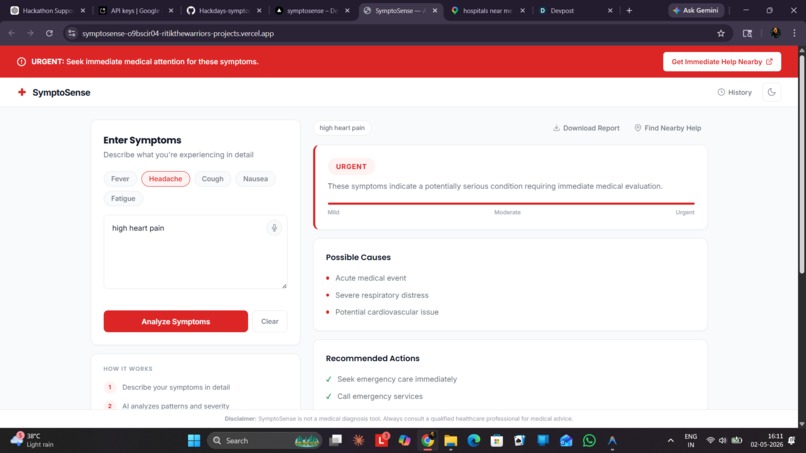Switch to the Devpost tab

575,10
